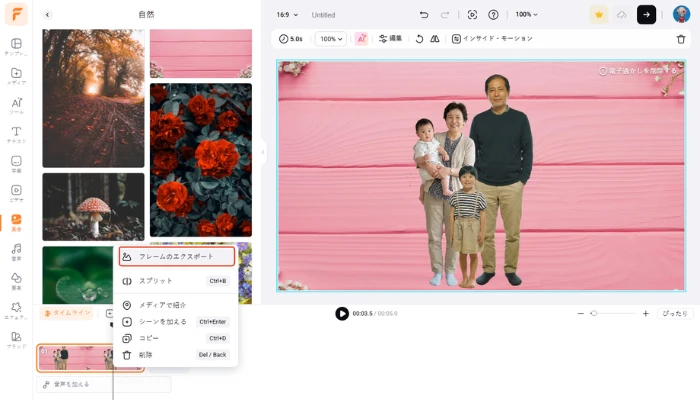Viewport: 700px width, 400px height.
Task: Open the user avatar menu
Action: click(x=681, y=15)
